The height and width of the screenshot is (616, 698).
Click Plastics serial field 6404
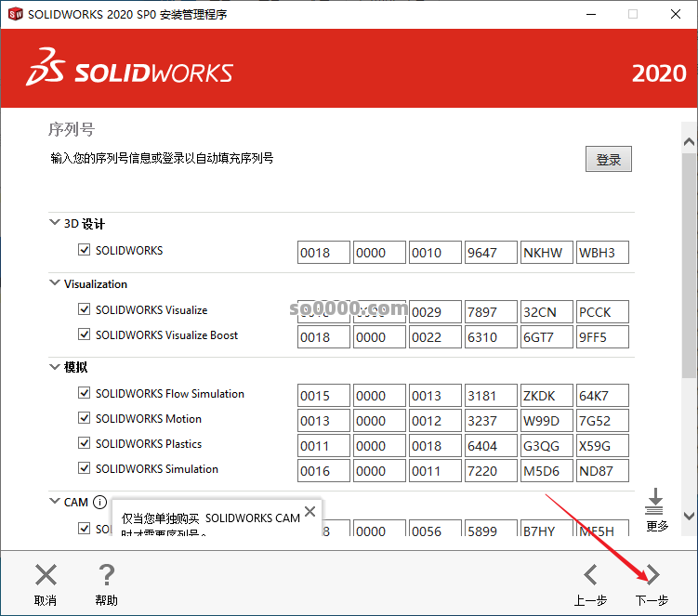(491, 446)
